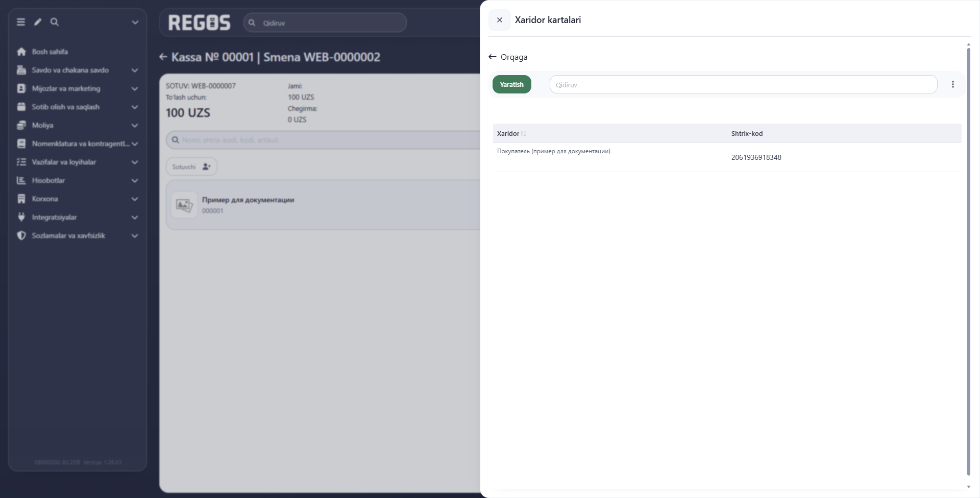
Task: Click the pencil edit icon in sidebar
Action: tap(38, 22)
